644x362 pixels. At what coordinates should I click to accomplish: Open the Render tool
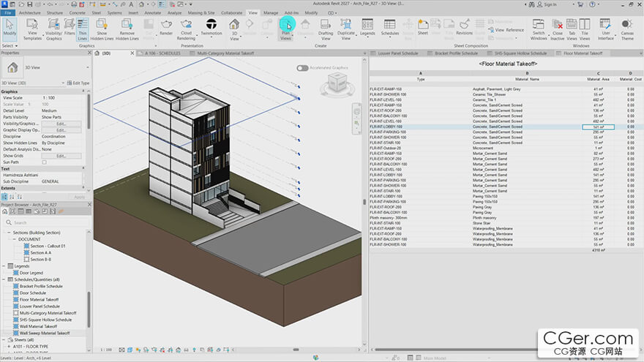(x=166, y=27)
